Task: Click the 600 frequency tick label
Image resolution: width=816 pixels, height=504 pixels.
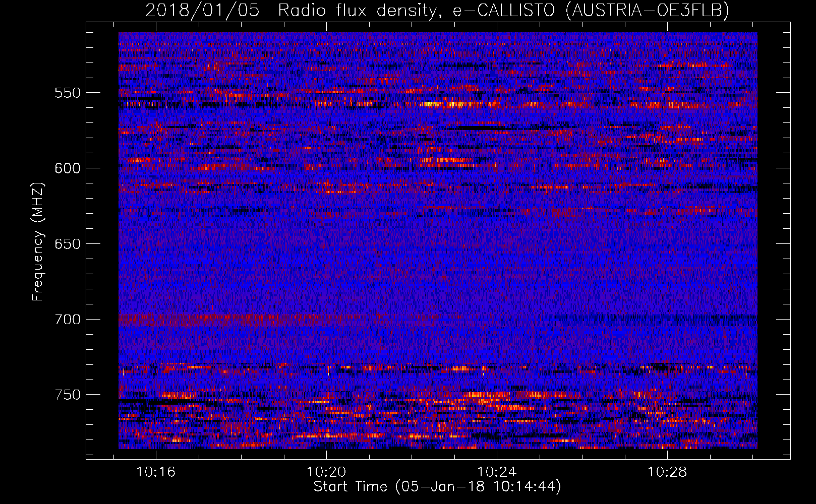Action: click(x=68, y=168)
